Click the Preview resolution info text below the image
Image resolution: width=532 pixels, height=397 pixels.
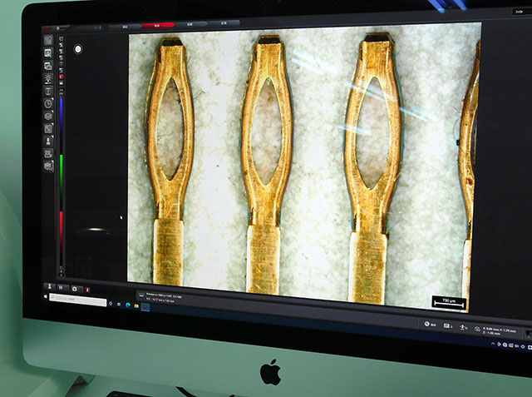pyautogui.click(x=164, y=295)
